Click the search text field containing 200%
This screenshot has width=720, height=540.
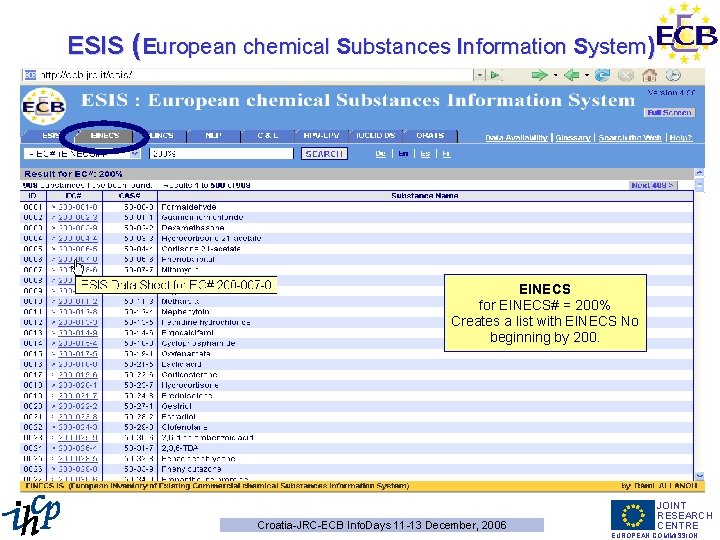221,154
